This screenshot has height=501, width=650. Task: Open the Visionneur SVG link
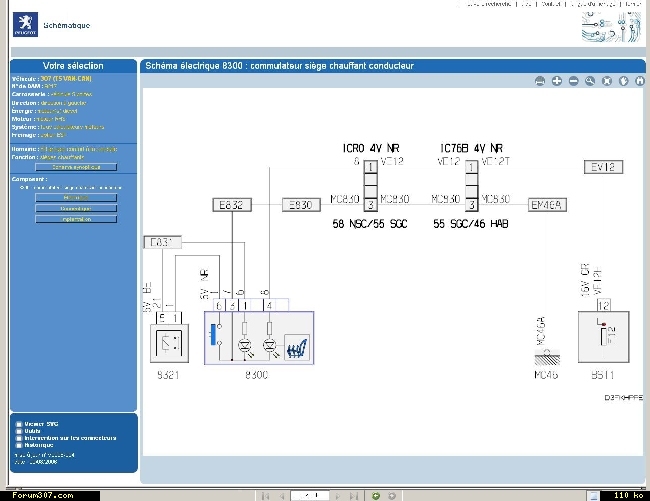click(41, 424)
